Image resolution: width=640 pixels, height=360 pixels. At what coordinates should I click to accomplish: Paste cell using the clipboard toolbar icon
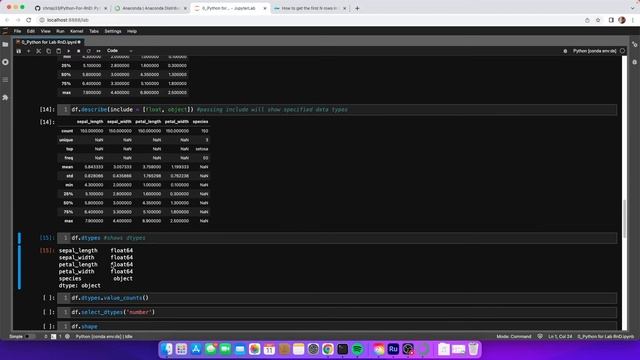(x=58, y=51)
